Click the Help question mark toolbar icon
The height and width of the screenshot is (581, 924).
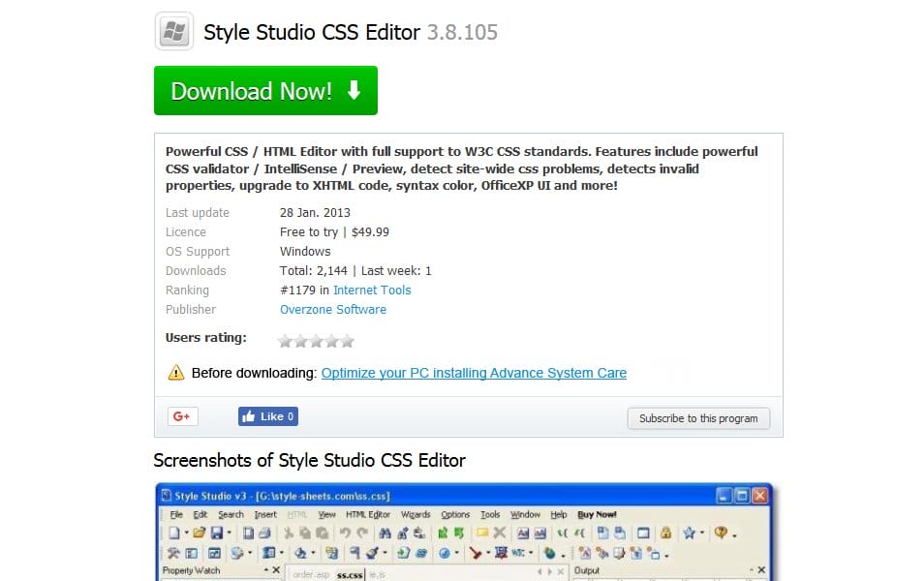(x=720, y=533)
